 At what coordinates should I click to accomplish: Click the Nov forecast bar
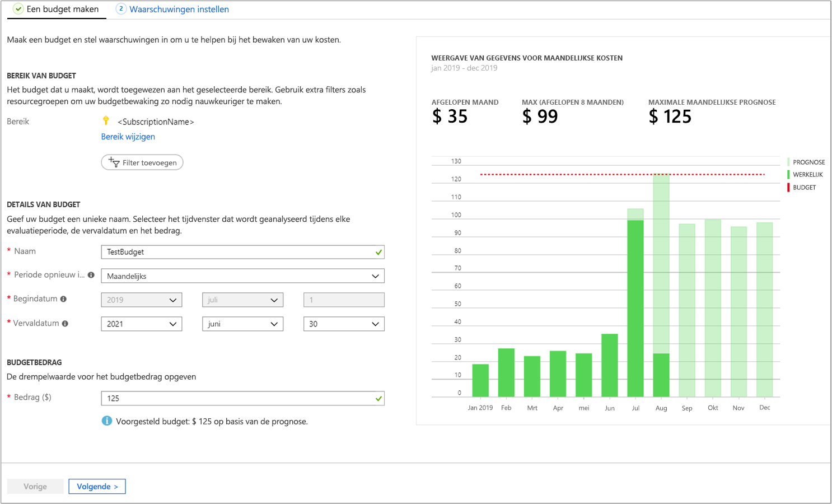click(x=738, y=312)
